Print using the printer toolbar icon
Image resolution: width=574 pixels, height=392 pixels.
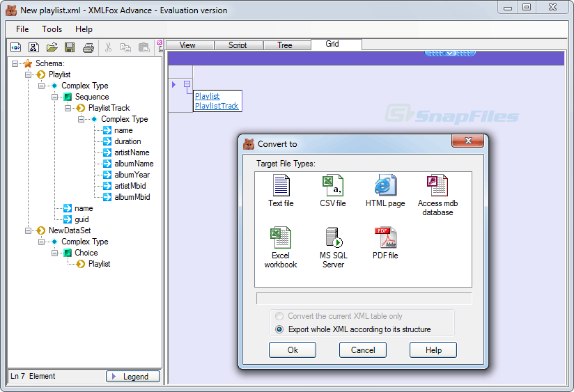[88, 47]
